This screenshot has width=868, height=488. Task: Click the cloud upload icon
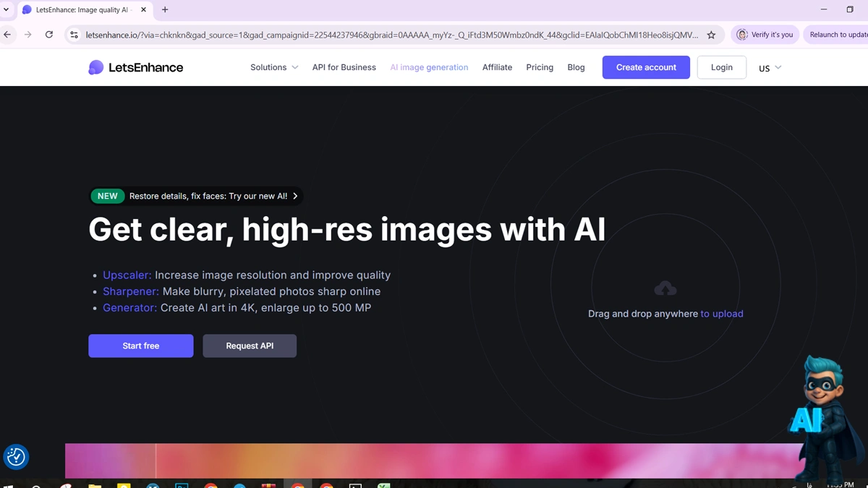coord(665,288)
